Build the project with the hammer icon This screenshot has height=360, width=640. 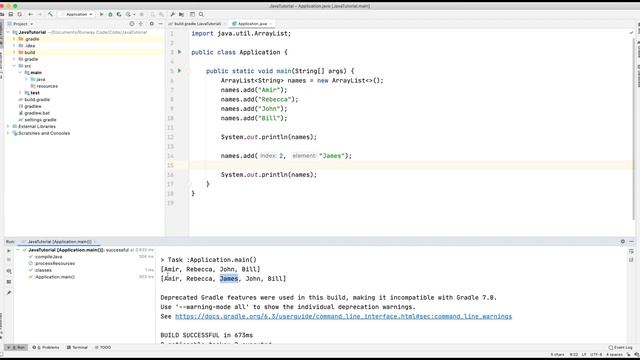click(51, 14)
